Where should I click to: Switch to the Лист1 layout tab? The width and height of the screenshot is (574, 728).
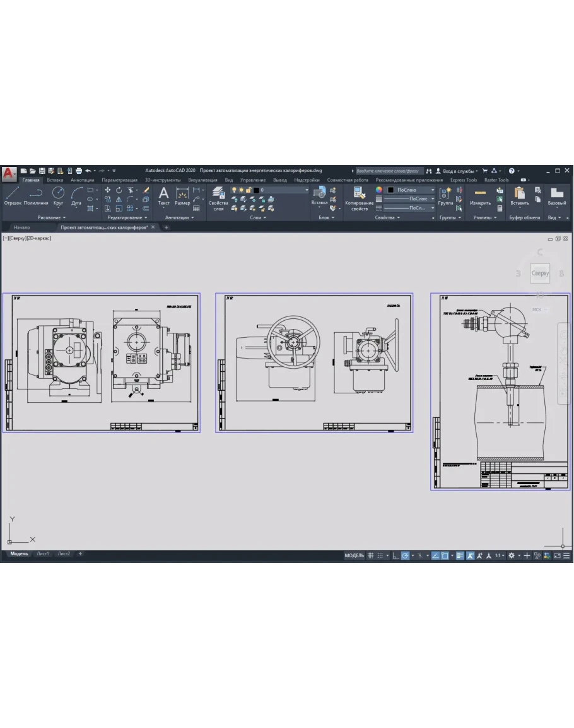[x=42, y=553]
